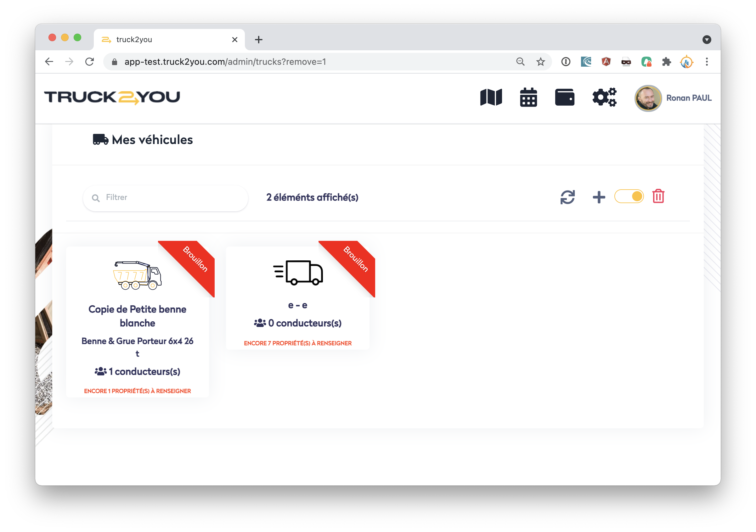
Task: Toggle the yellow switch next to trash
Action: coord(629,197)
